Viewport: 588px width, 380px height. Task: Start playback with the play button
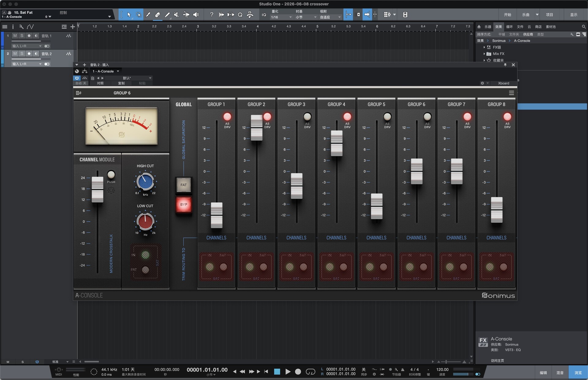tap(288, 371)
